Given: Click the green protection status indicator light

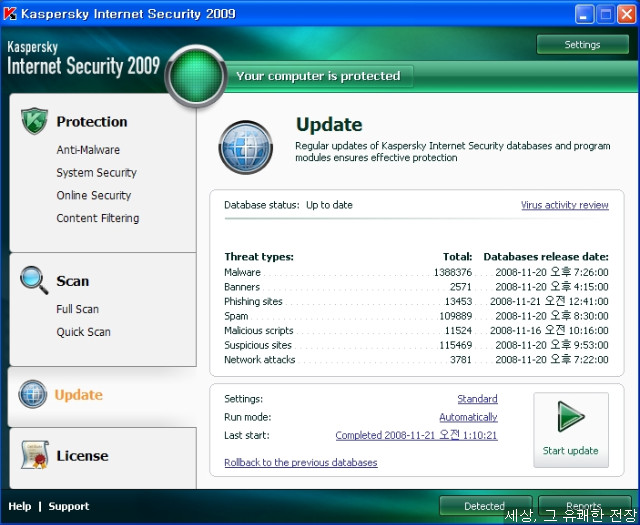Looking at the screenshot, I should tap(196, 76).
